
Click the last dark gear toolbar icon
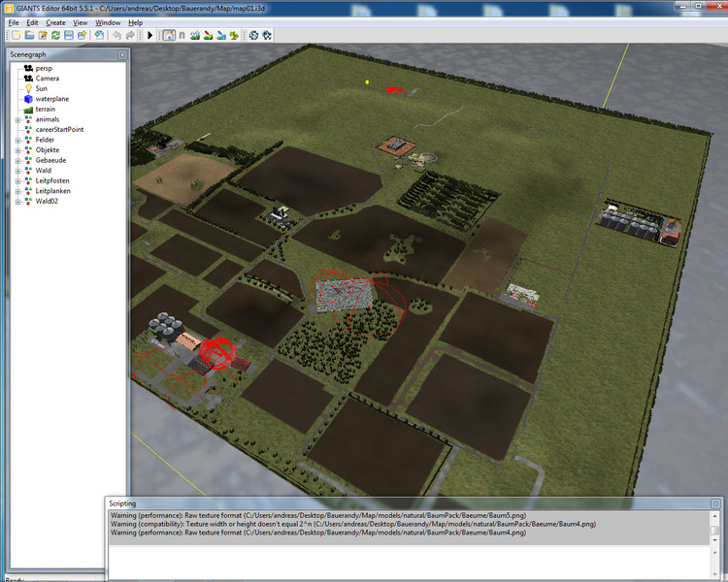pyautogui.click(x=267, y=35)
